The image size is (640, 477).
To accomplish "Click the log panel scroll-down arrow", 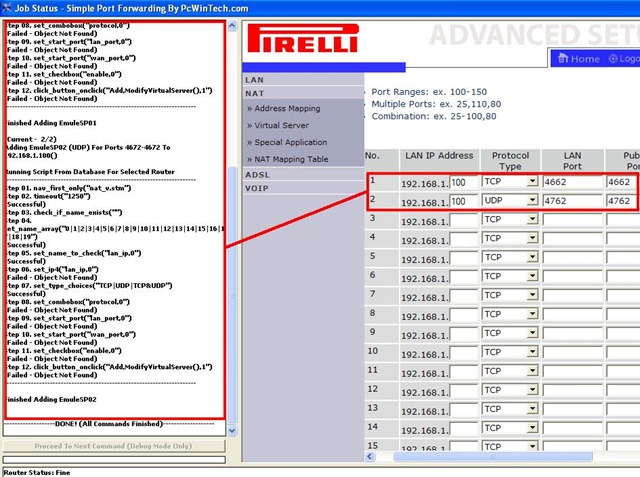I will [232, 430].
